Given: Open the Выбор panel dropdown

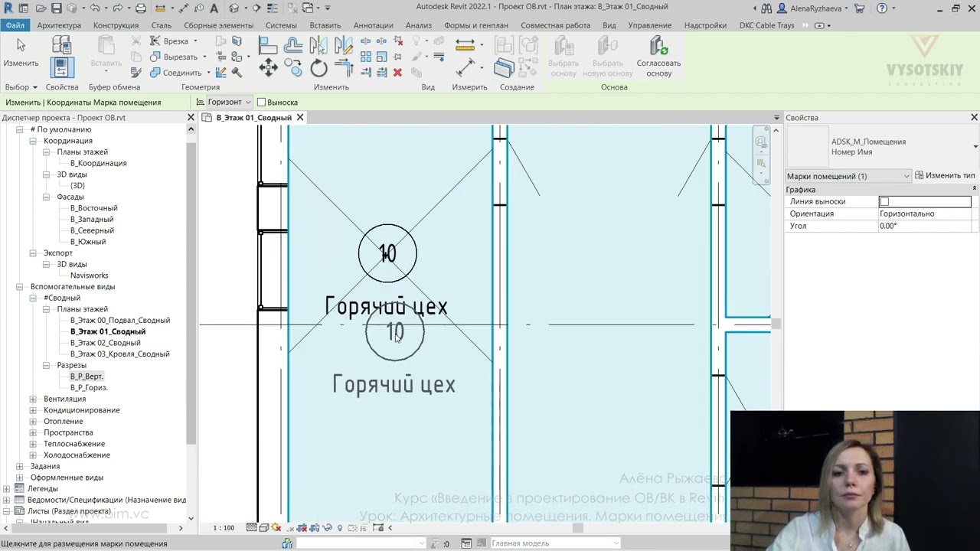Looking at the screenshot, I should point(21,87).
